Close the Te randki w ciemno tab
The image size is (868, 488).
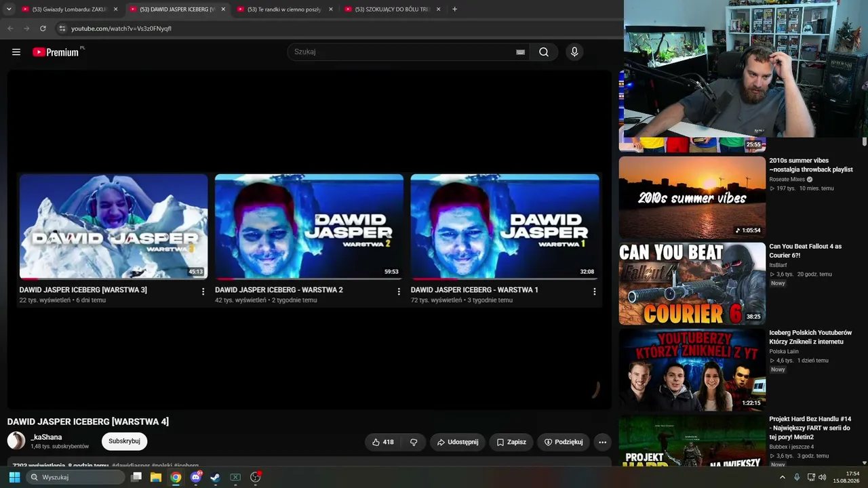tap(331, 9)
